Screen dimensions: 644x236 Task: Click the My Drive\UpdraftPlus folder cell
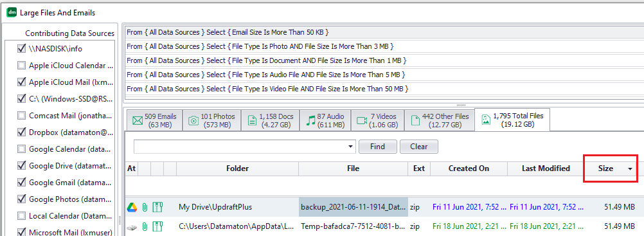[x=238, y=207]
